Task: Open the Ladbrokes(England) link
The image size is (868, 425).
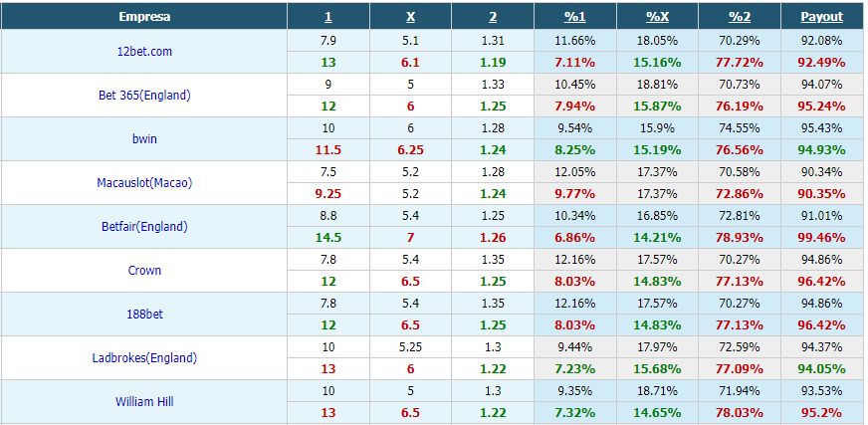Action: pyautogui.click(x=144, y=358)
